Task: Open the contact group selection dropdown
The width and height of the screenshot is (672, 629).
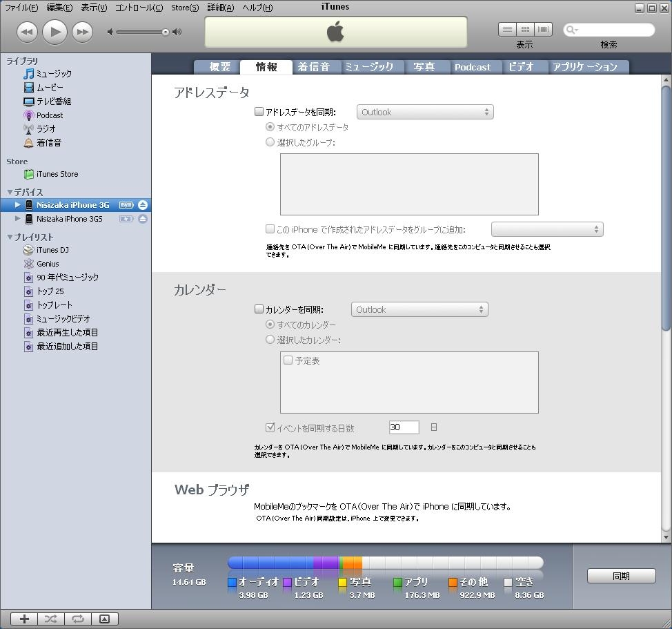Action: tap(547, 229)
